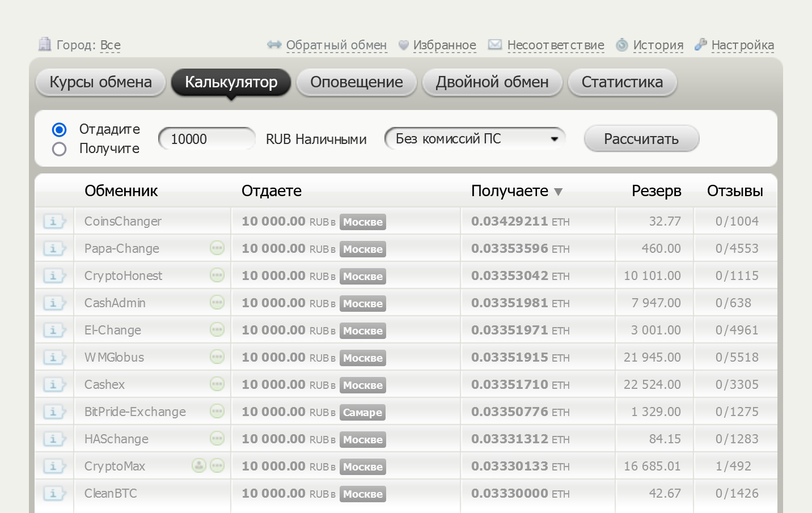This screenshot has height=513, width=812.
Task: Open the Несоответствие link
Action: [x=556, y=45]
